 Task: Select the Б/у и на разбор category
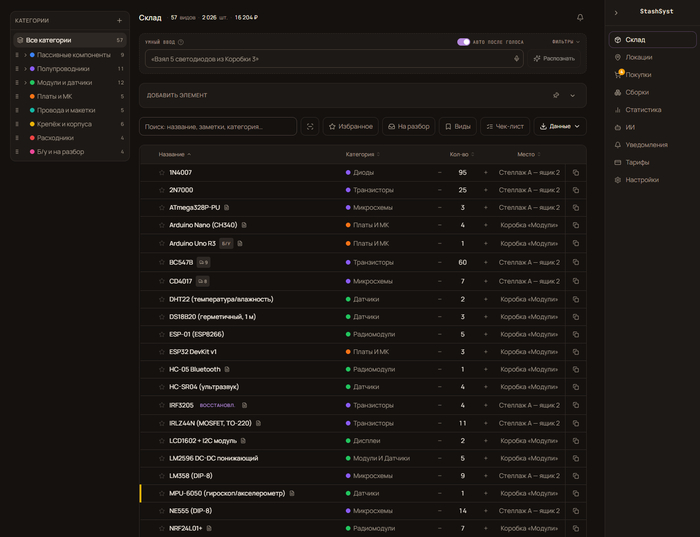(x=70, y=152)
